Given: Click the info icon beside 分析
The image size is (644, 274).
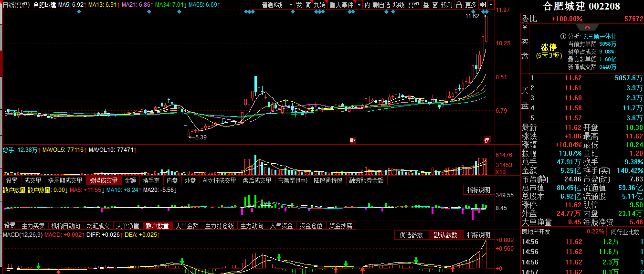Looking at the screenshot, I should coord(563,36).
